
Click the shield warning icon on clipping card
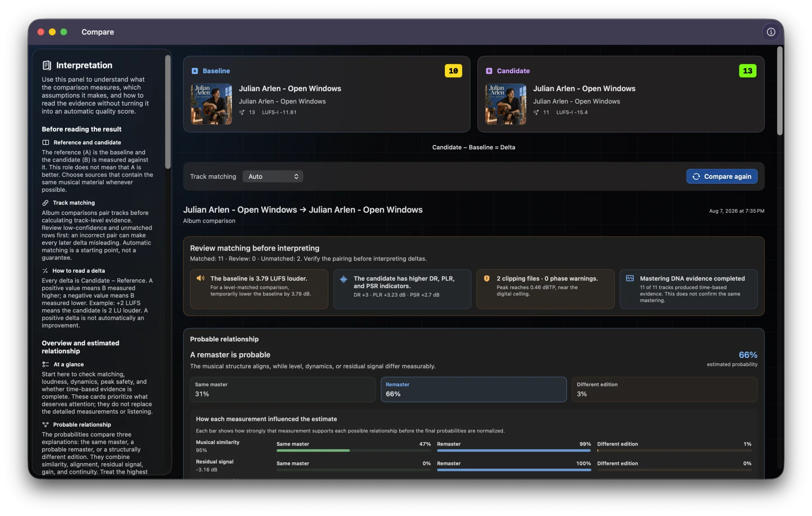point(487,279)
